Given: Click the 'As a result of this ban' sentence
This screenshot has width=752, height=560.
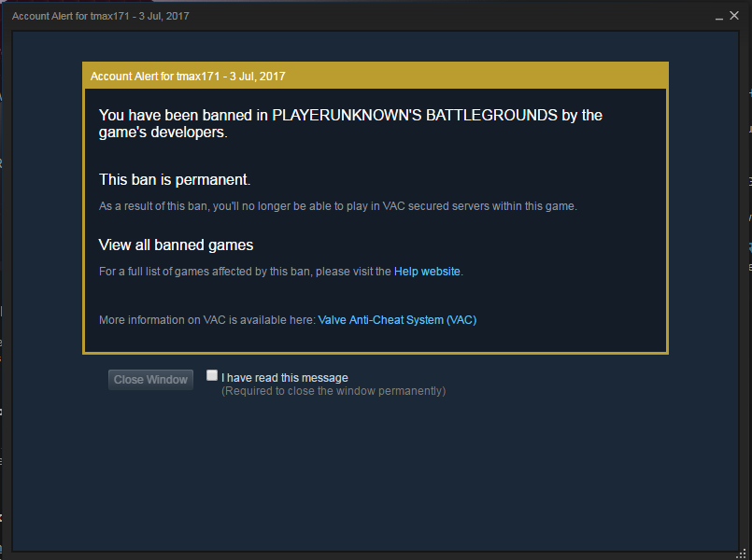Looking at the screenshot, I should 338,206.
